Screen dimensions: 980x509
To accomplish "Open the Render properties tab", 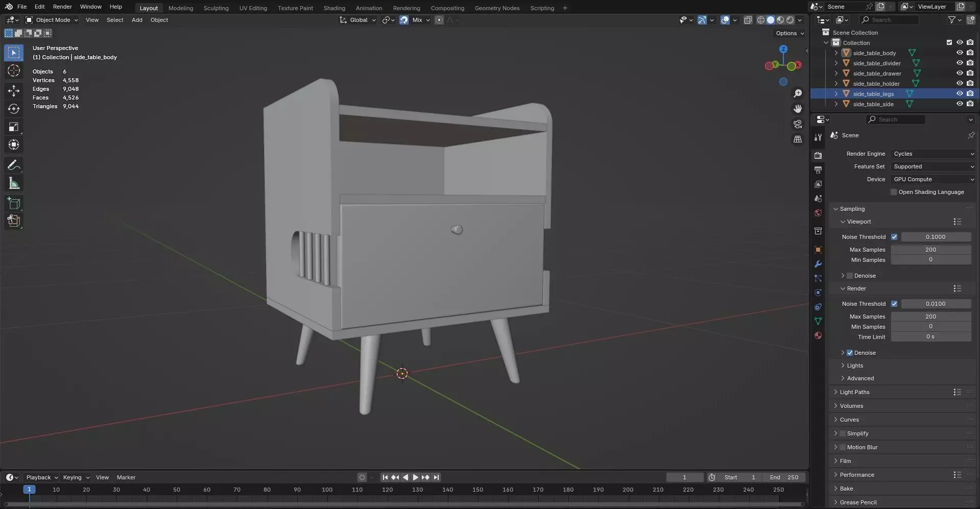I will pyautogui.click(x=818, y=155).
